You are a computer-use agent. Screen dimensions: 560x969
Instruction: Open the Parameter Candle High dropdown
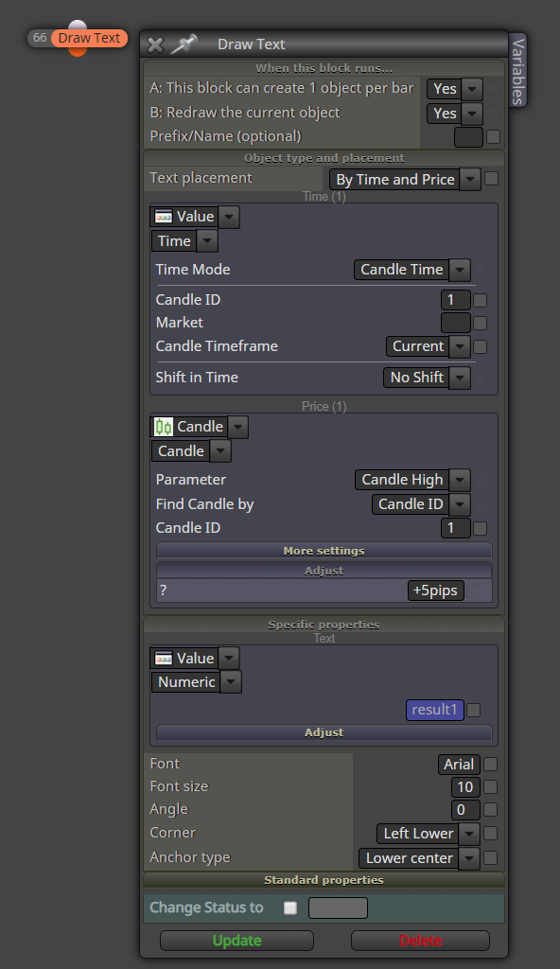pyautogui.click(x=460, y=480)
